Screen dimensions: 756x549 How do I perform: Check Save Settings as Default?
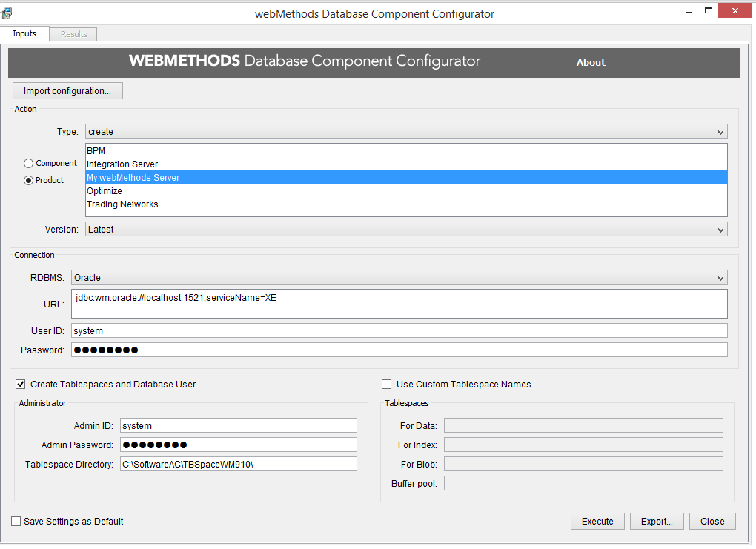click(x=16, y=522)
